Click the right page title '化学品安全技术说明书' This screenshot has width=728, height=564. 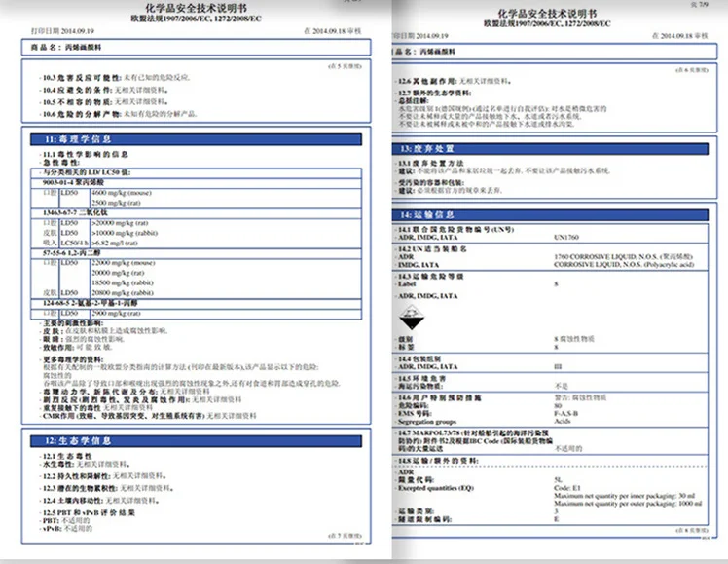click(547, 13)
